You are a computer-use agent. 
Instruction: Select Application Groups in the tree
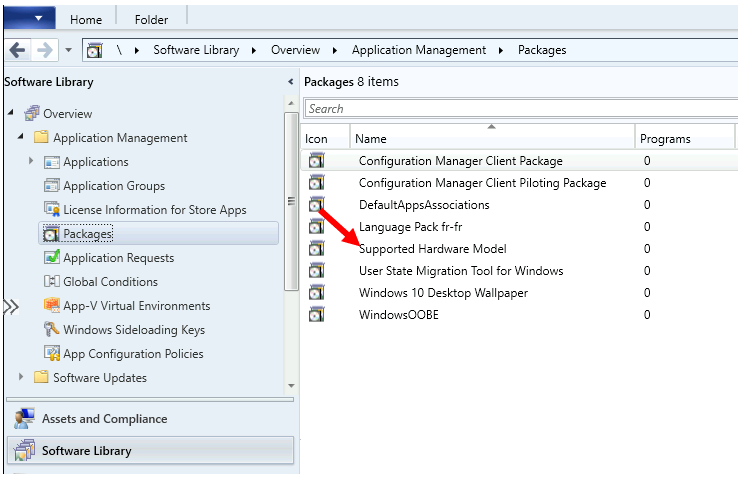click(114, 186)
